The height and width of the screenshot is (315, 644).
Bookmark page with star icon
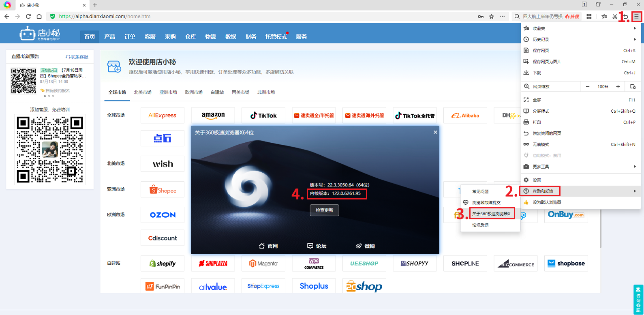492,17
